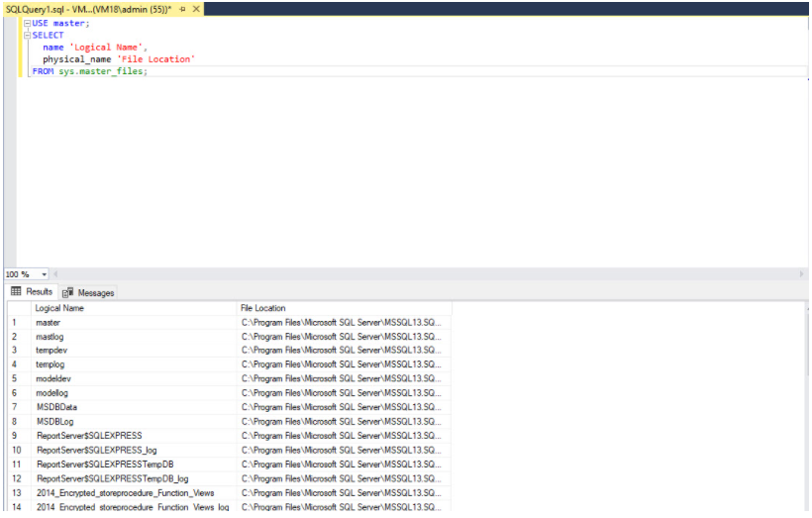Switch to the Messages tab
The image size is (812, 518).
pyautogui.click(x=88, y=292)
